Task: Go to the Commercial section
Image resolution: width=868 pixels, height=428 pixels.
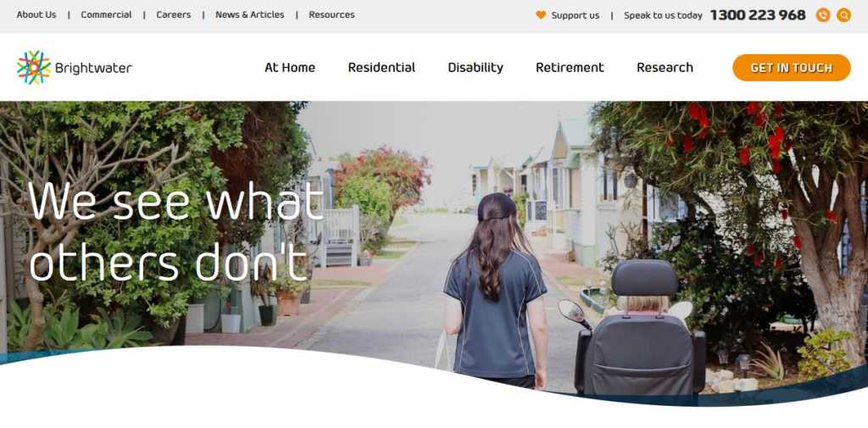Action: coord(106,15)
